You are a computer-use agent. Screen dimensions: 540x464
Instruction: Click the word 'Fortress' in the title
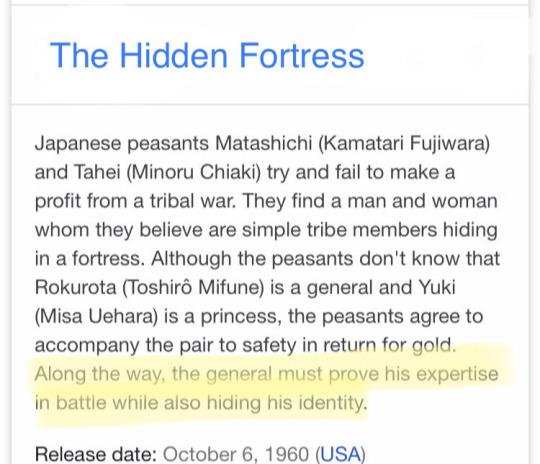tap(301, 55)
